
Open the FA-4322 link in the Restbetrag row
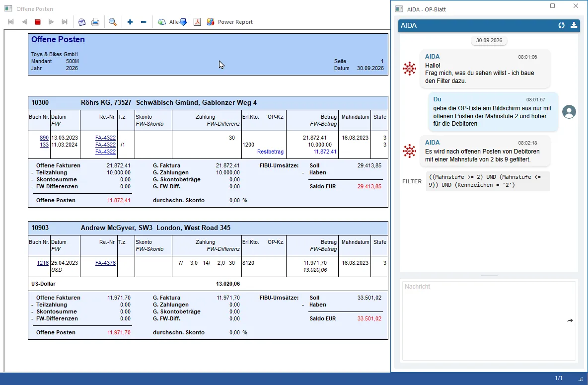click(x=105, y=152)
